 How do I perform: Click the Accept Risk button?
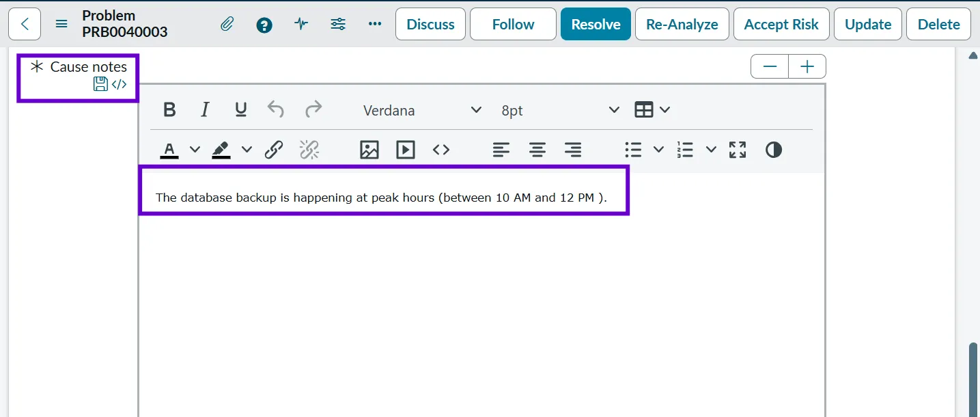781,25
